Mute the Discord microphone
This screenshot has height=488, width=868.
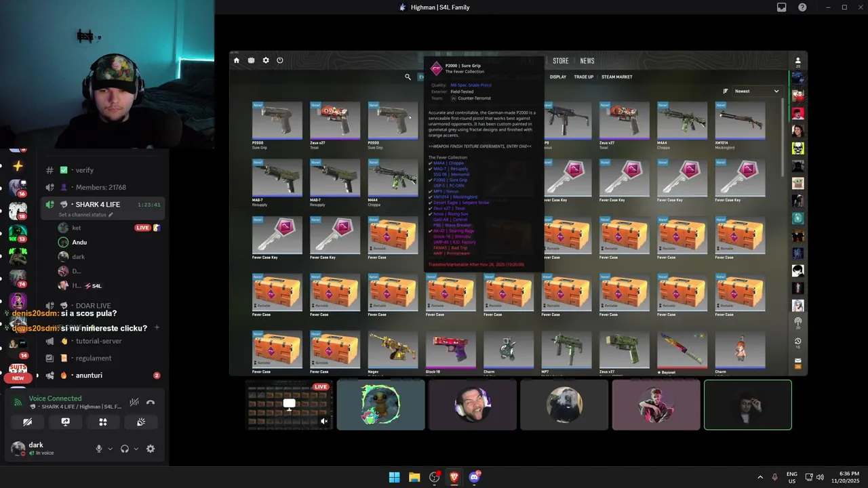pyautogui.click(x=99, y=449)
